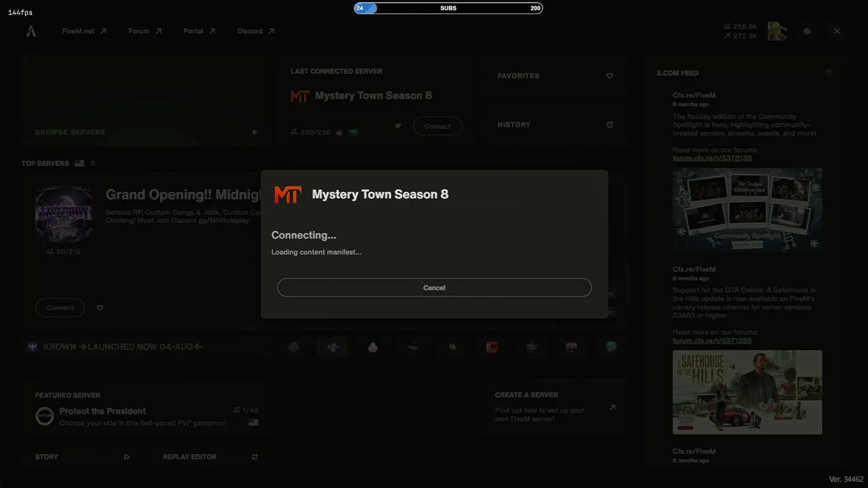Select the KROWN LAUNCHED NOW 04-AUG server row
The image size is (868, 488).
146,347
